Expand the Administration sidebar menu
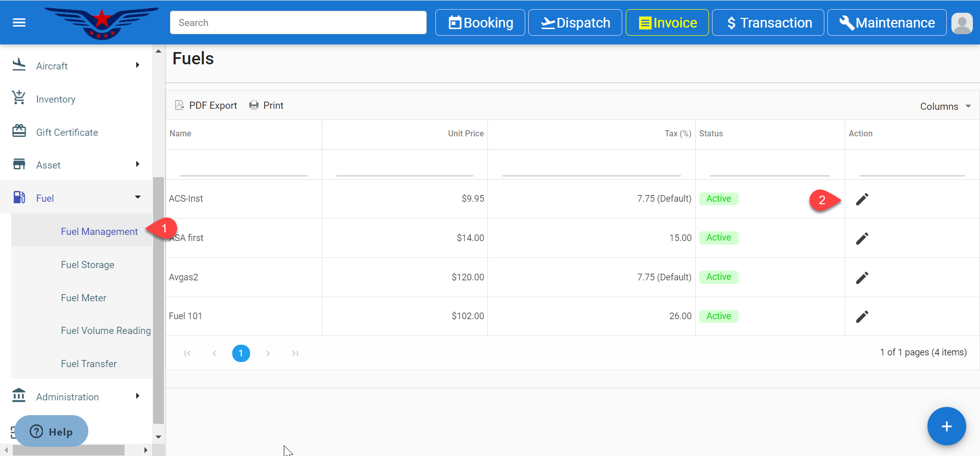The height and width of the screenshot is (456, 980). pos(77,397)
